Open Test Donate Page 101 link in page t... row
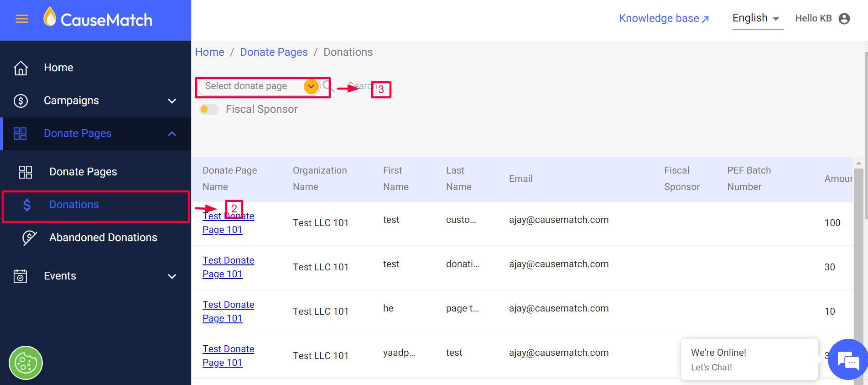 (x=228, y=311)
